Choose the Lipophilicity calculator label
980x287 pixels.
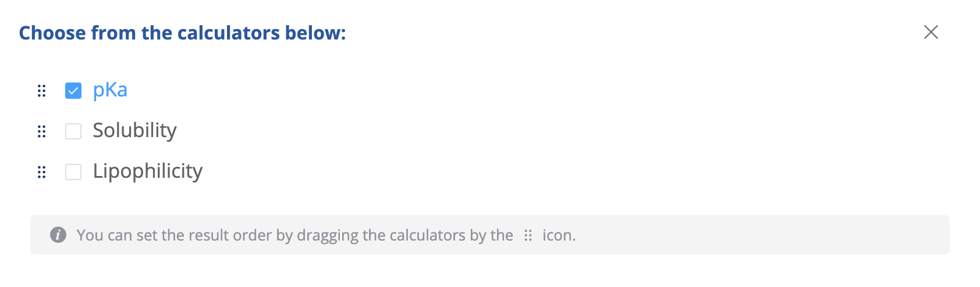[148, 171]
